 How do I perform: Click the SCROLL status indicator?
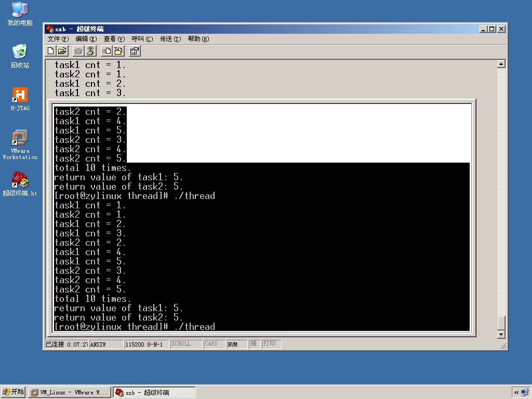coord(186,344)
